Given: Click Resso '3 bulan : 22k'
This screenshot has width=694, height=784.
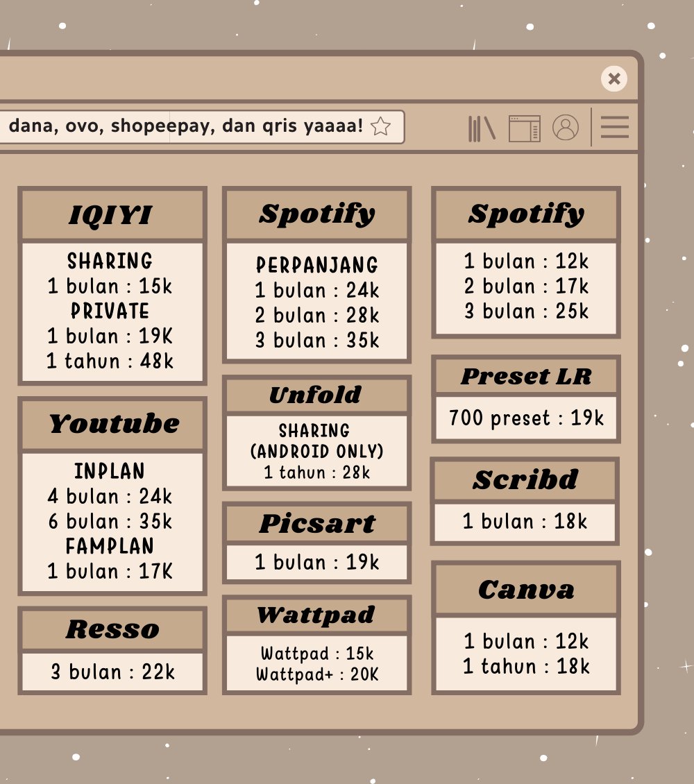Looking at the screenshot, I should [x=113, y=672].
